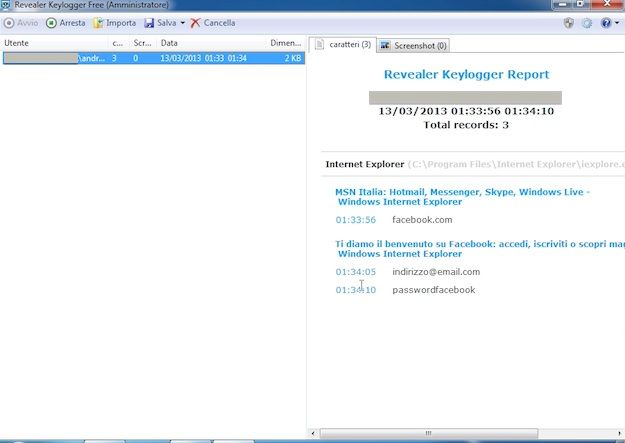Image resolution: width=625 pixels, height=443 pixels.
Task: Switch to the caratteri (3) tab
Action: 342,45
